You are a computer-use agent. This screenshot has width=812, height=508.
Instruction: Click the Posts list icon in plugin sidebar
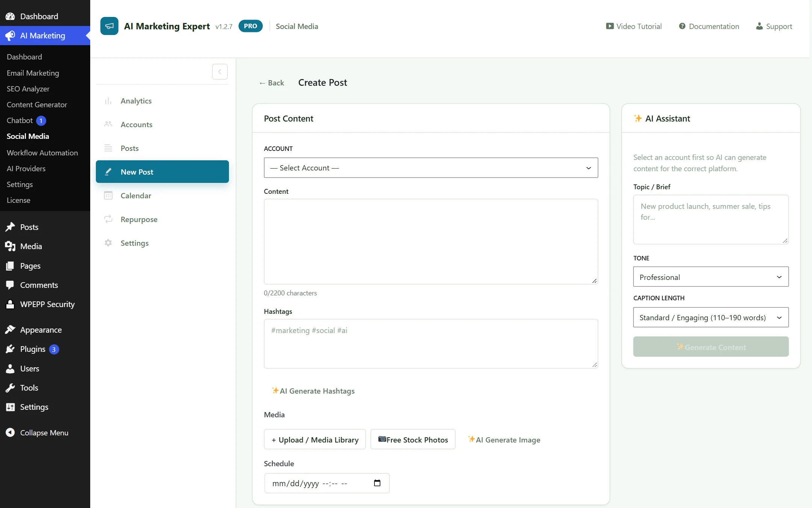(108, 148)
